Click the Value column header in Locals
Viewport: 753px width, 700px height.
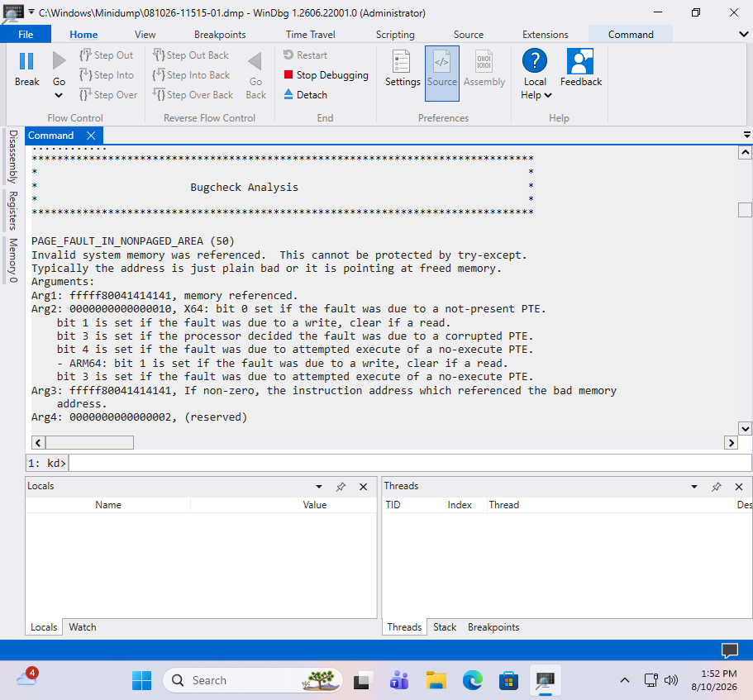coord(315,505)
